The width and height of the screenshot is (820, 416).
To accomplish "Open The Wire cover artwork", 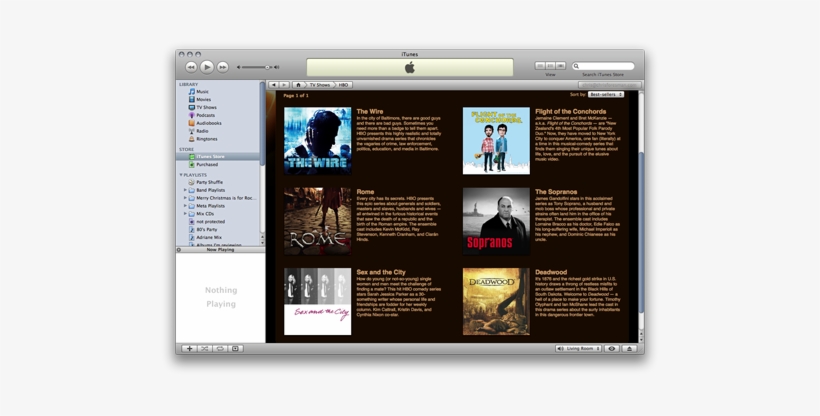I will coord(317,141).
